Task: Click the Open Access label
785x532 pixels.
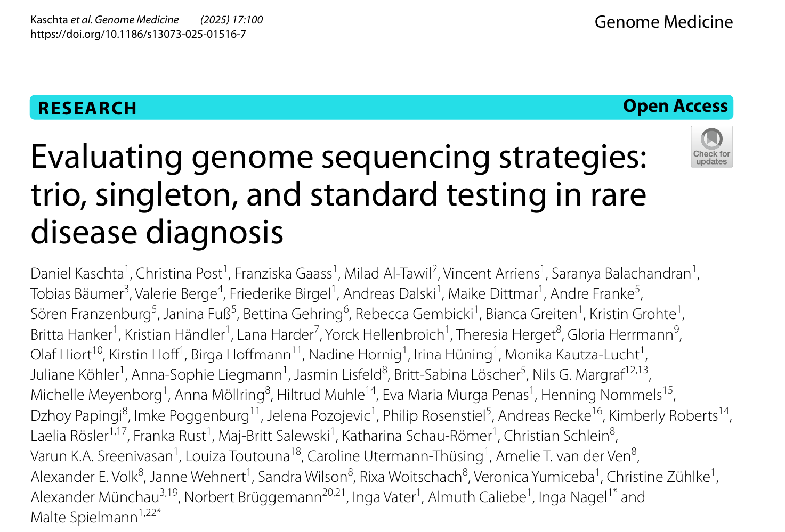Action: point(675,106)
